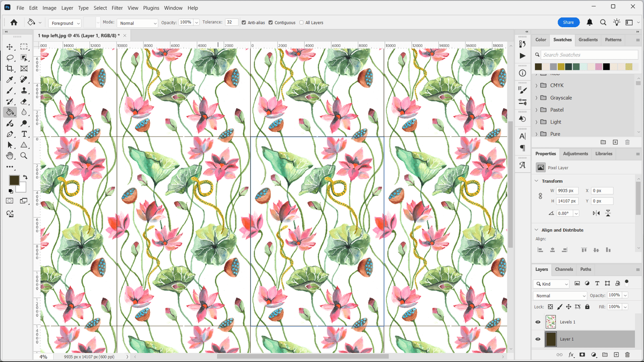The image size is (644, 362).
Task: Select the Dodge tool
Action: point(24,123)
